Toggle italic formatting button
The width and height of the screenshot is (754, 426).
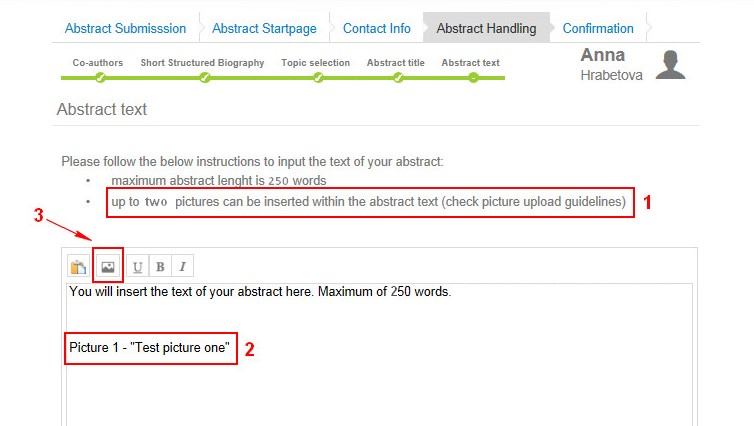click(183, 266)
